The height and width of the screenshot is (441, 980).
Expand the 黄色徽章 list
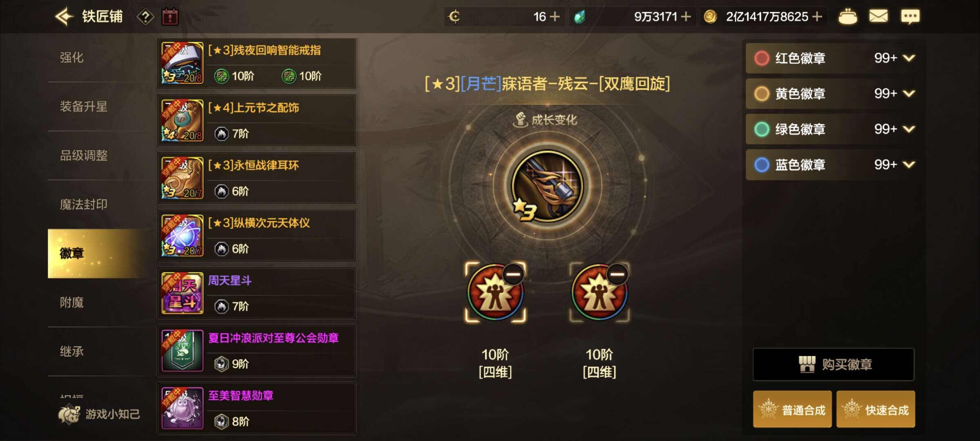point(909,94)
